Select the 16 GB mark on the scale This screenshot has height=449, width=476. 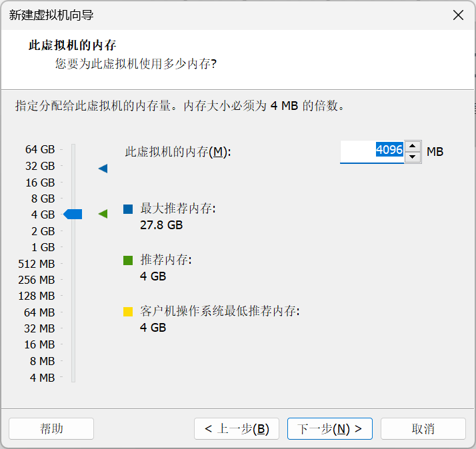pos(40,183)
